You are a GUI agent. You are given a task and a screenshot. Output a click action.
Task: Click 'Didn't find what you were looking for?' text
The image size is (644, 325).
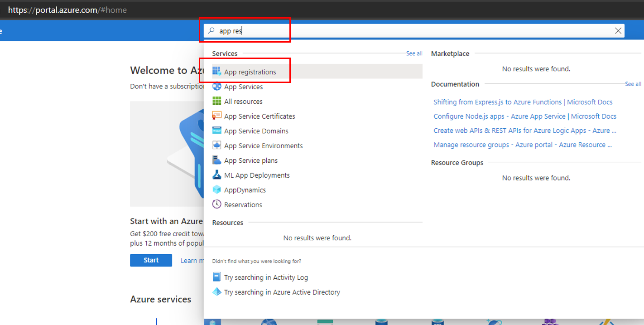point(256,261)
